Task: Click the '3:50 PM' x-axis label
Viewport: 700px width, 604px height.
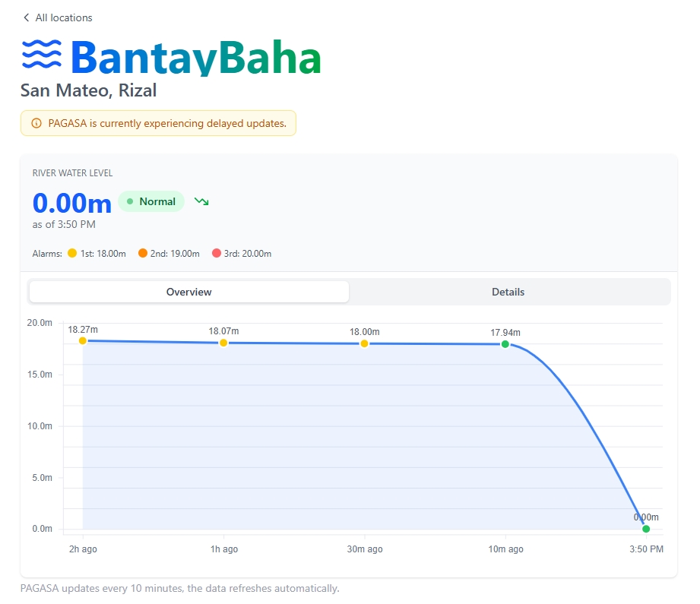Action: click(x=647, y=549)
